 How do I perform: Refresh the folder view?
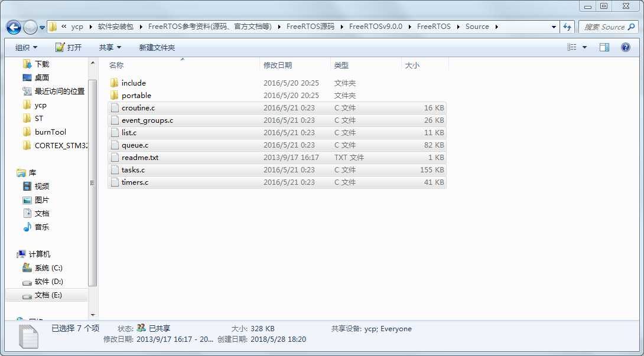pos(567,27)
